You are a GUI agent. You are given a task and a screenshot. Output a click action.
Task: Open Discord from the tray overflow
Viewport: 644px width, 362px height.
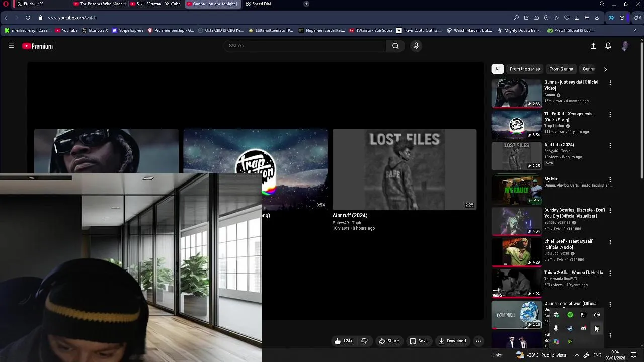pos(583,328)
